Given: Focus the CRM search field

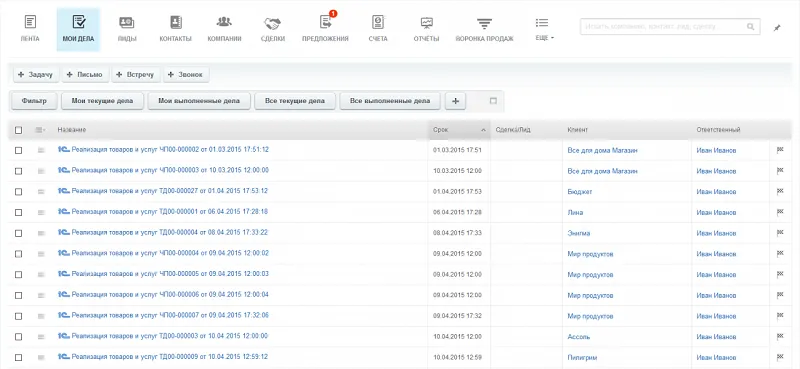Looking at the screenshot, I should click(x=670, y=27).
